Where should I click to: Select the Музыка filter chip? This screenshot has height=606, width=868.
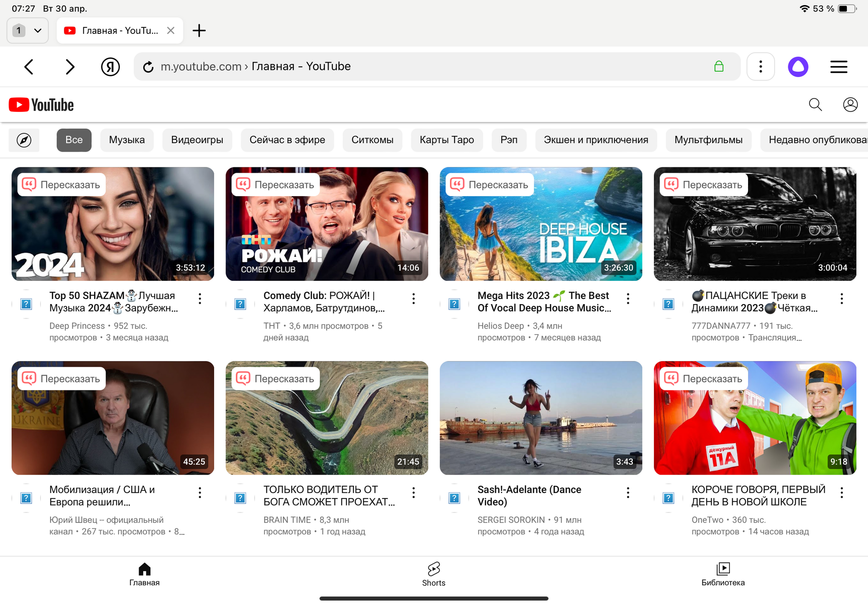click(x=127, y=140)
